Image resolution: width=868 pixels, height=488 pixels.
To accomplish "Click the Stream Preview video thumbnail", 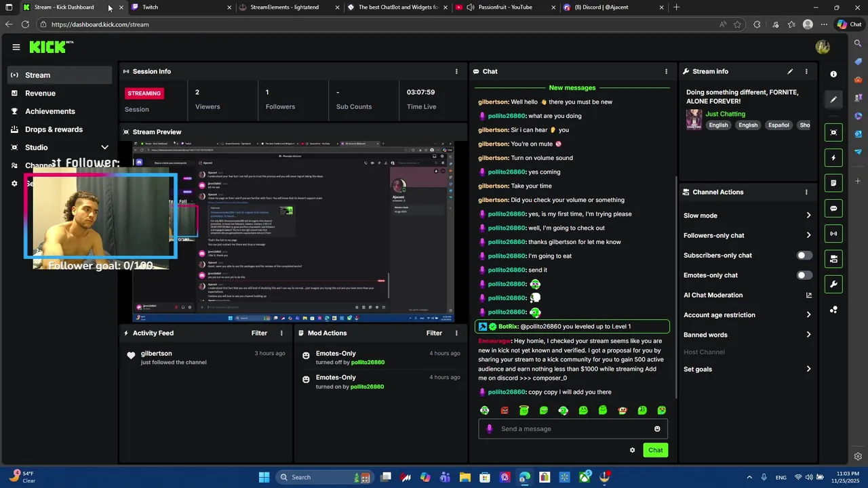I will (293, 232).
